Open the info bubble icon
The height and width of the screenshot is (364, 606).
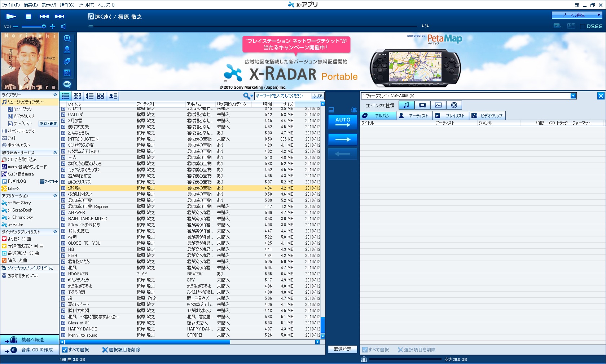point(67,84)
